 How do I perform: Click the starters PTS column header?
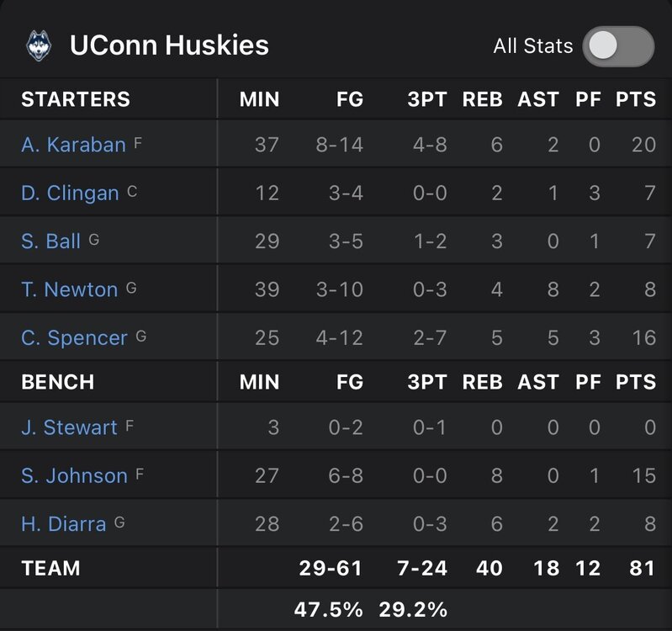coord(635,99)
